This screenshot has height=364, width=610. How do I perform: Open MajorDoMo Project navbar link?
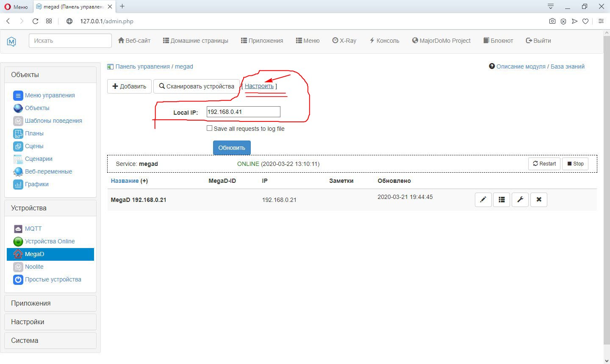441,41
